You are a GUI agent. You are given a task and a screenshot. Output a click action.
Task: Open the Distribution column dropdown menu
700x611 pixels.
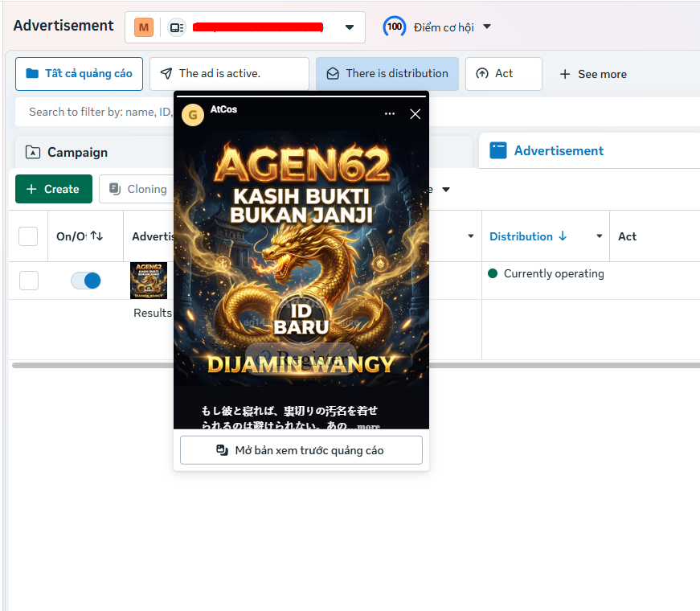(600, 236)
